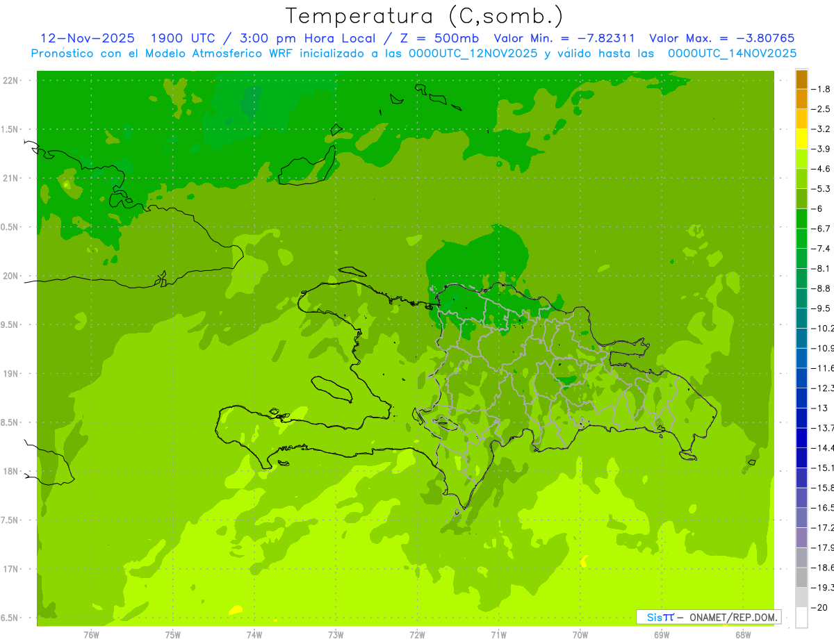834x644 pixels.
Task: Pick the swatch between -8.1 and -8.8
Action: (x=801, y=279)
